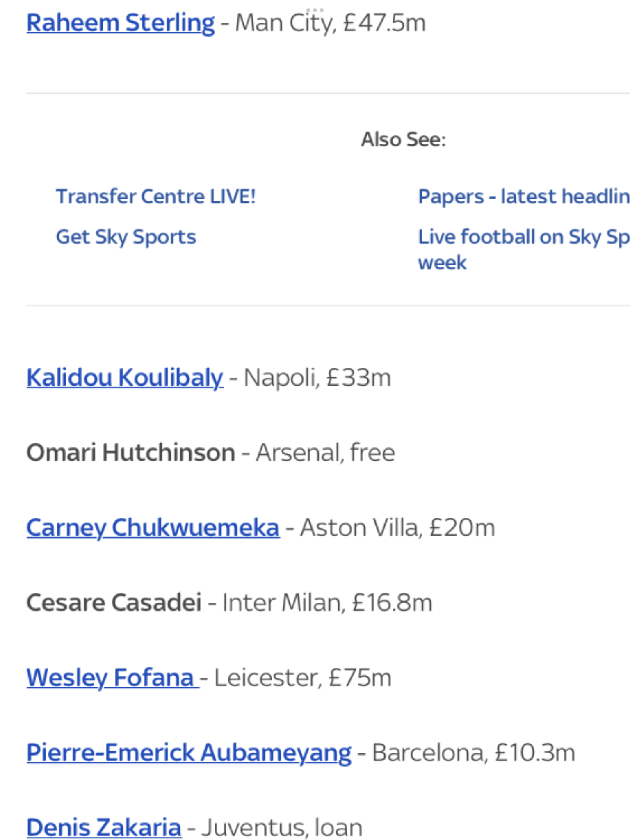Open the Wesley Fofana link

pyautogui.click(x=113, y=678)
